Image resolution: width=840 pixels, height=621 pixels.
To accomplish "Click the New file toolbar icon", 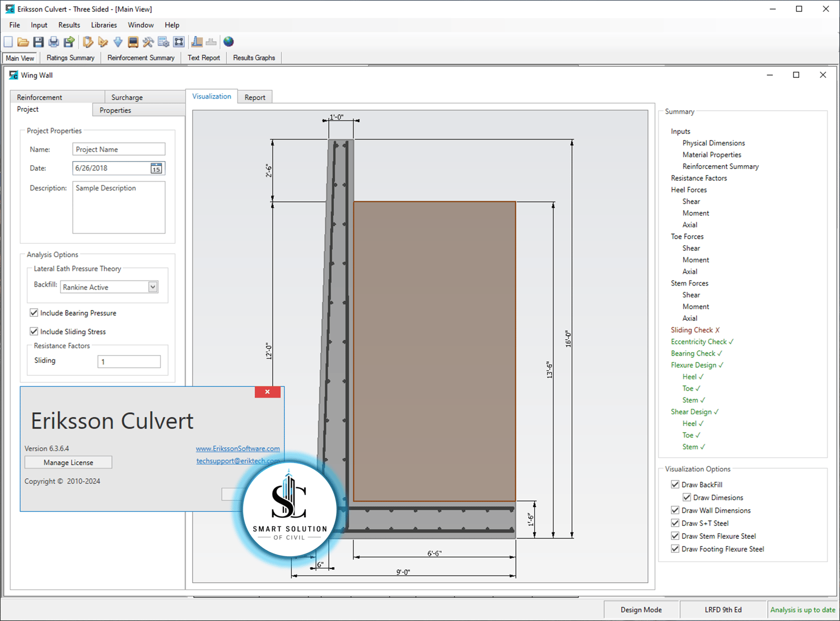I will click(x=8, y=42).
